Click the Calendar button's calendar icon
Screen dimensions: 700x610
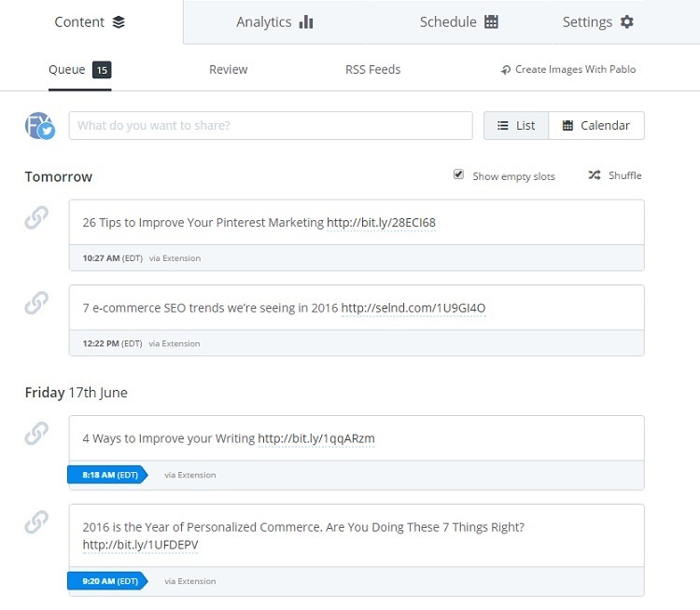point(567,126)
